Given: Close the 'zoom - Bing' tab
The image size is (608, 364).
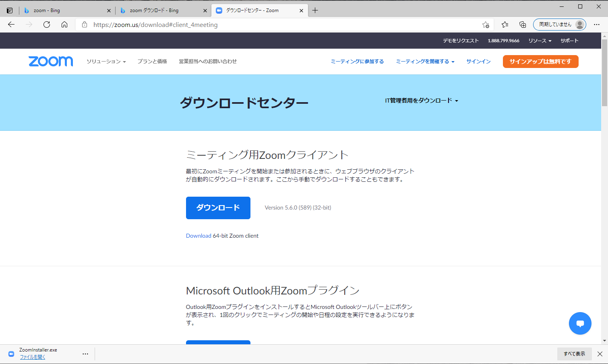Looking at the screenshot, I should click(x=109, y=11).
